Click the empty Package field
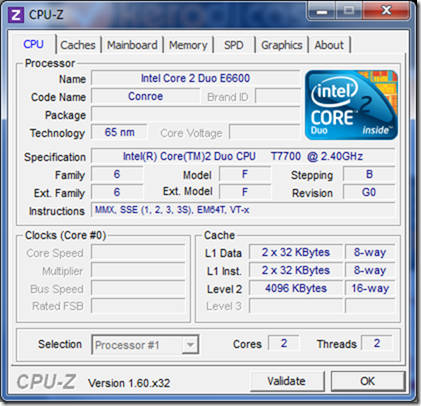Screen dimensions: 421x406 pyautogui.click(x=196, y=114)
